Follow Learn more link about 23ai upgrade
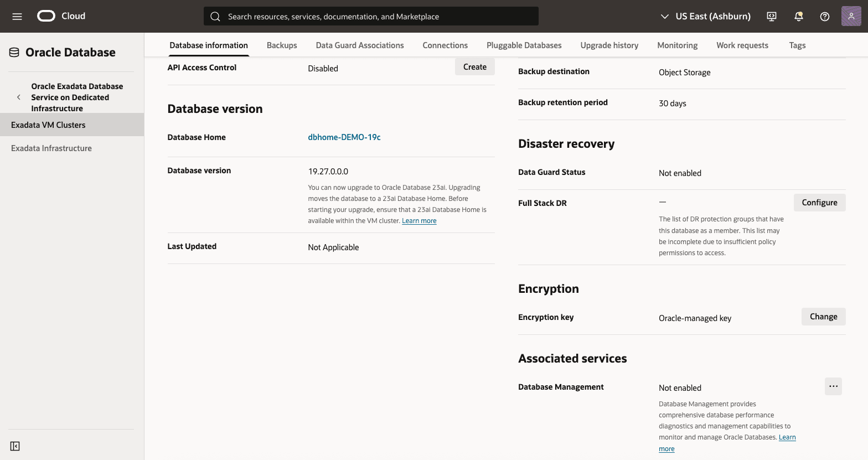Image resolution: width=868 pixels, height=460 pixels. pyautogui.click(x=419, y=221)
